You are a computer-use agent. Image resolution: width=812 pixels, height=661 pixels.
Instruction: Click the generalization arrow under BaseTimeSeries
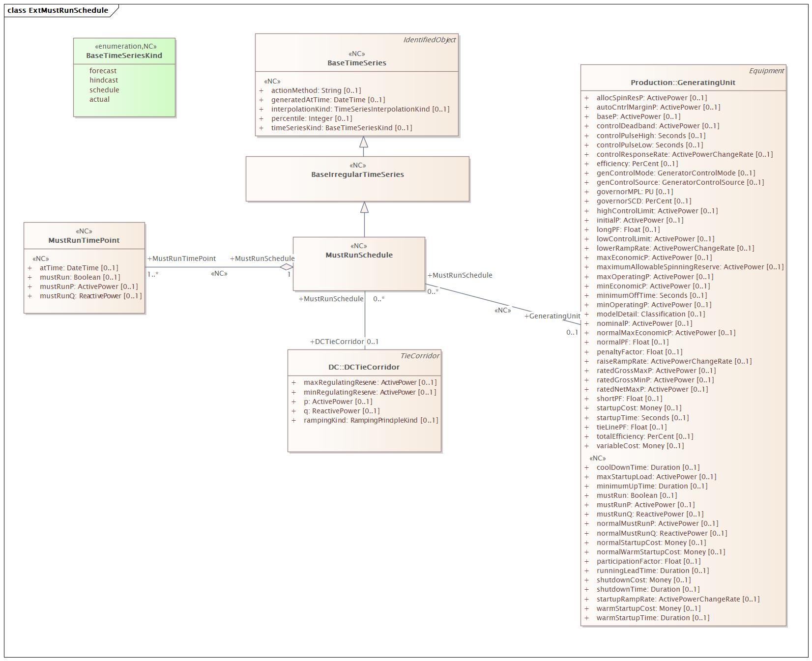click(x=363, y=142)
